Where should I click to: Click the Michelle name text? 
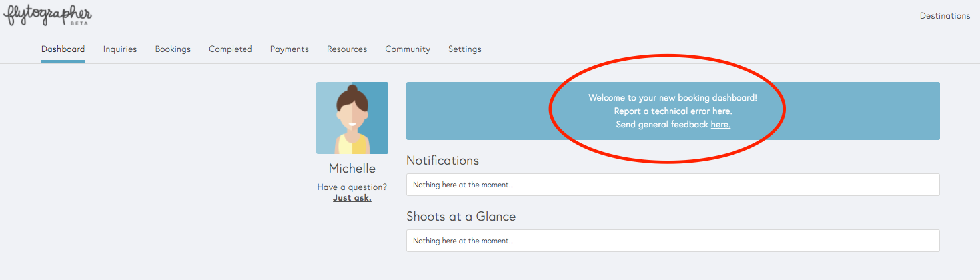point(352,169)
